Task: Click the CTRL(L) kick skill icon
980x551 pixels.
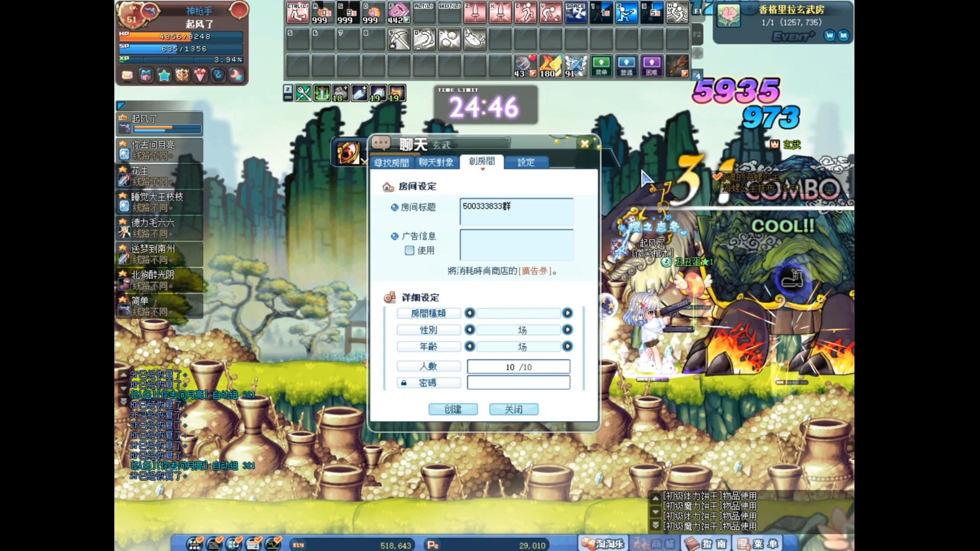Action: point(297,13)
